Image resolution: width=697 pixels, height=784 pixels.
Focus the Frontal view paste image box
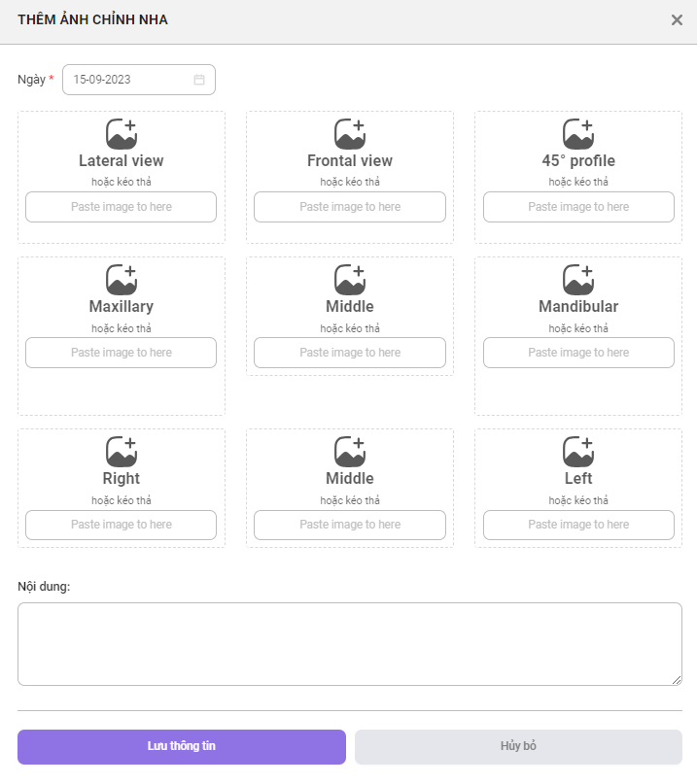coord(350,207)
